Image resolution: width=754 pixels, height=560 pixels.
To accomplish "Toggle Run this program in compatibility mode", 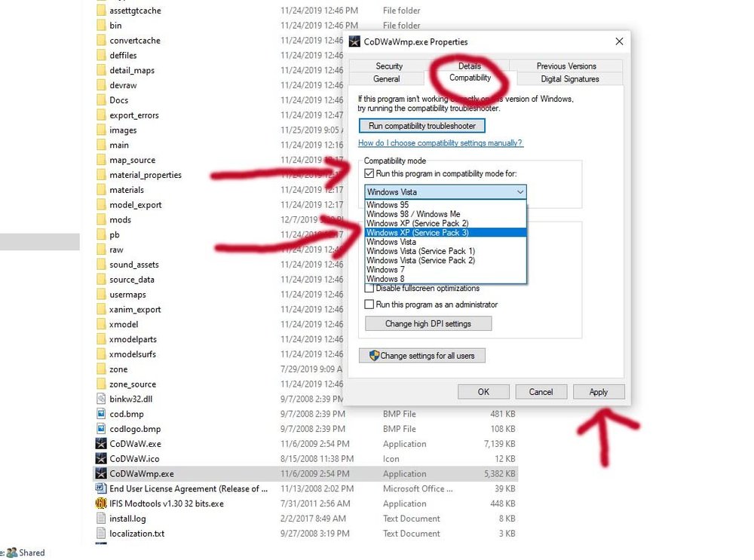I will pos(369,173).
